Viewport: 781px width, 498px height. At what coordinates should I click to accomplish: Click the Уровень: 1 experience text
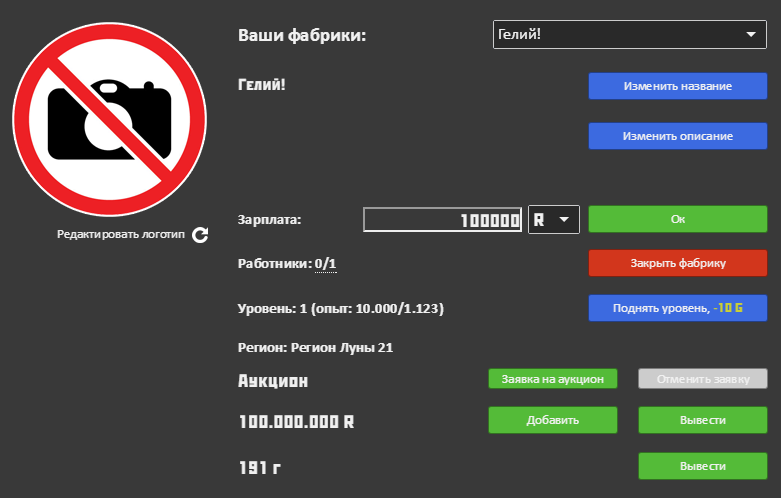tap(340, 309)
